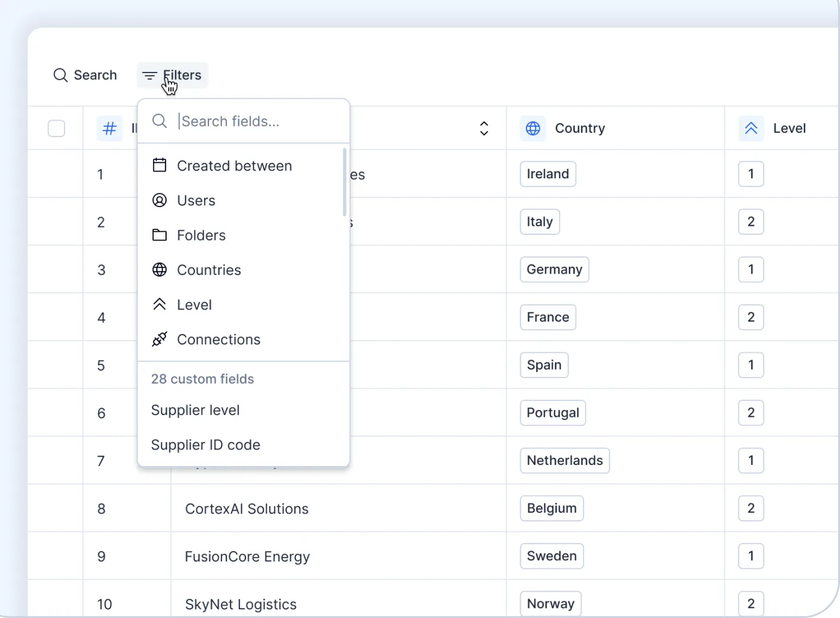This screenshot has height=618, width=840.
Task: Click the calendar icon beside Created between
Action: pos(159,165)
